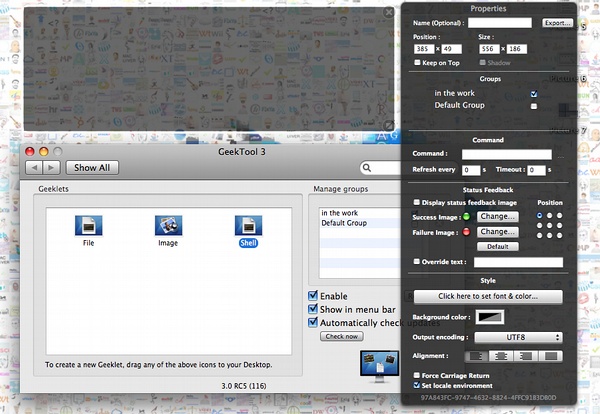Image resolution: width=600 pixels, height=414 pixels.
Task: Click the green success image indicator
Action: coord(466,217)
